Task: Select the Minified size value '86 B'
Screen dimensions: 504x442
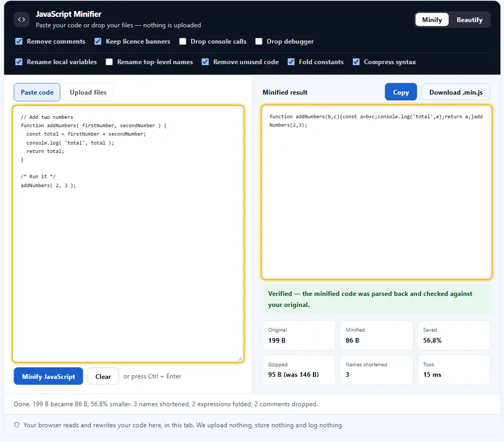Action: [352, 341]
